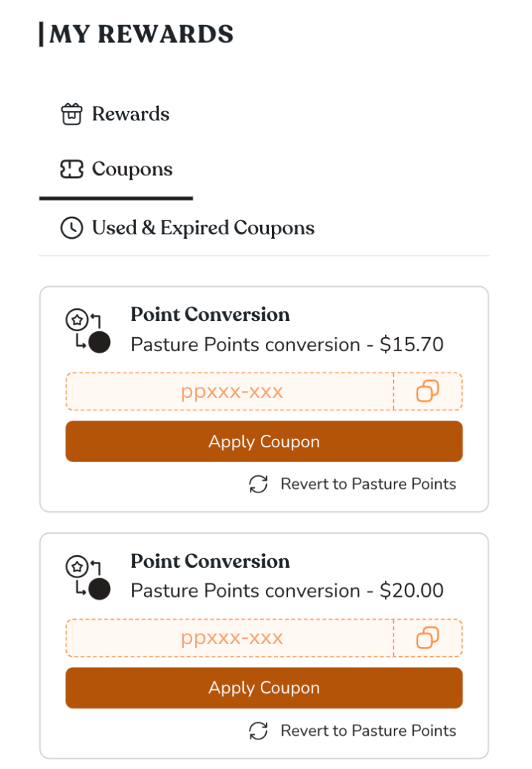Copy the $15.70 coupon code using the copy icon
This screenshot has height=769, width=532.
pos(427,391)
